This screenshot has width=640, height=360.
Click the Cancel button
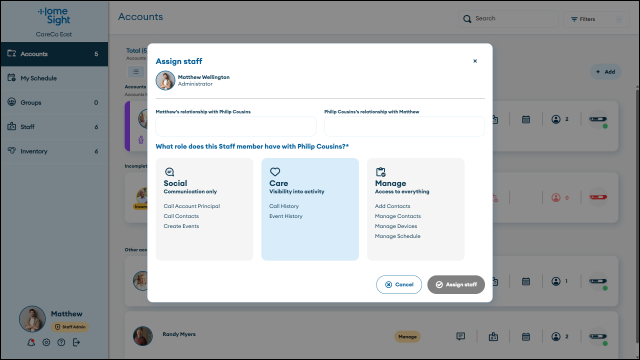[x=399, y=284]
